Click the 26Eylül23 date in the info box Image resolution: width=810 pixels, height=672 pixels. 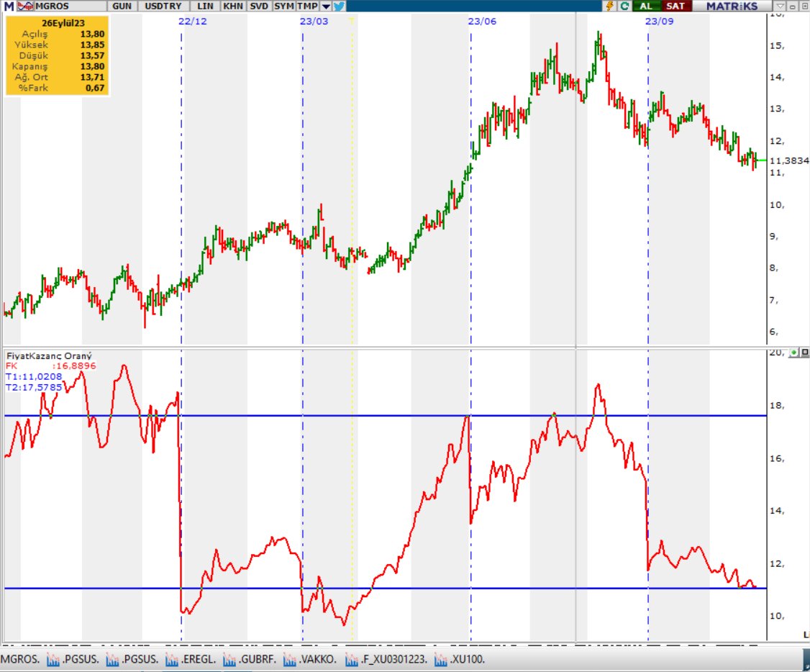click(x=63, y=23)
